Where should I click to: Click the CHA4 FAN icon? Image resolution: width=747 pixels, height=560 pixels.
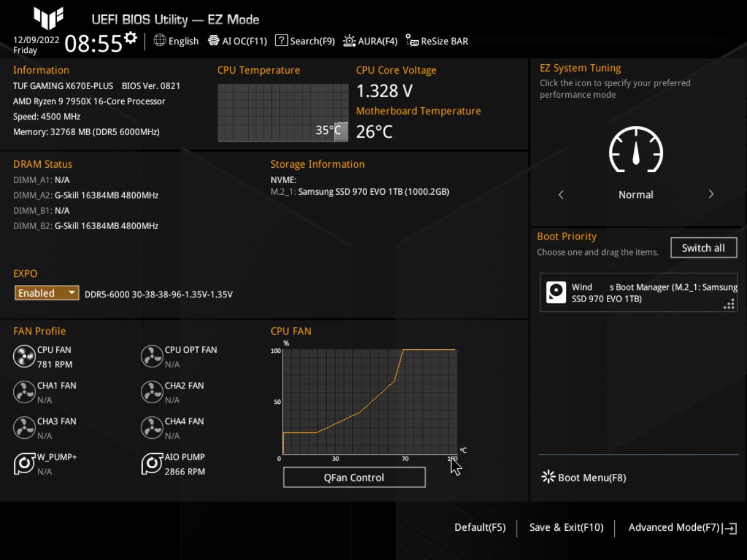152,427
